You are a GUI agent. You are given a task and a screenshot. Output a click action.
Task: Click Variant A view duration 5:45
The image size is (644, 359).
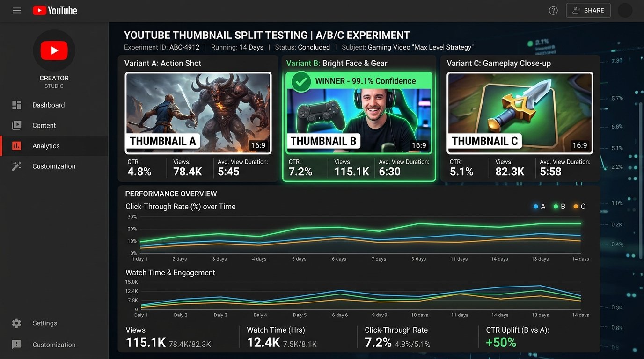pos(228,172)
